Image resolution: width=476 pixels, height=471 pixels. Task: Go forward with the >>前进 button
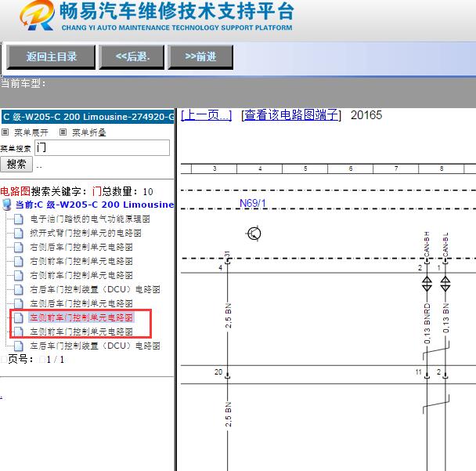pos(200,57)
